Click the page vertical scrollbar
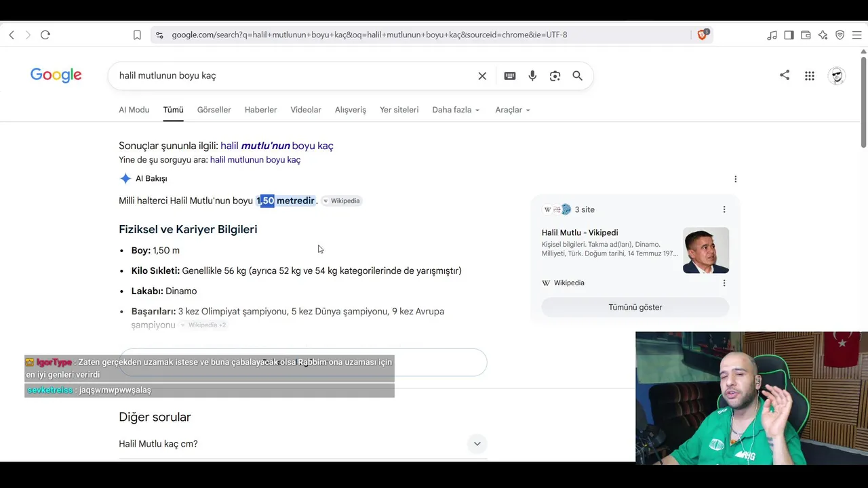 click(x=863, y=102)
